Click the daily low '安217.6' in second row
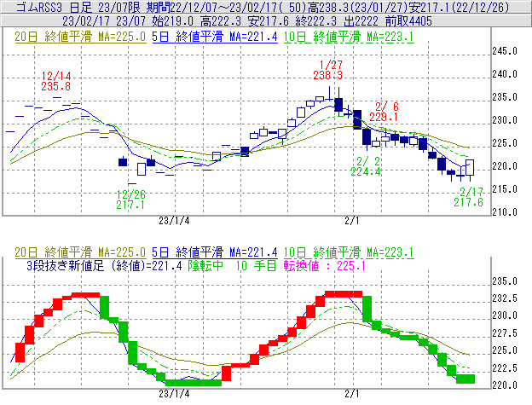The height and width of the screenshot is (405, 532). 269,21
